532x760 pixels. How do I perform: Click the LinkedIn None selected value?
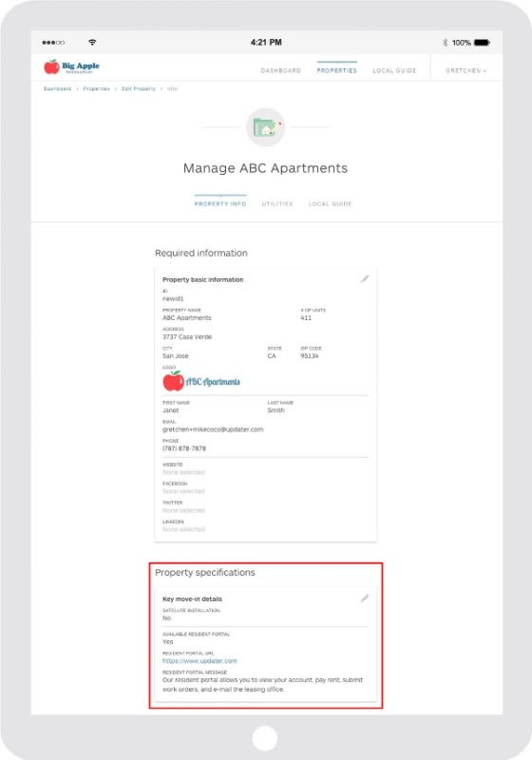(183, 529)
